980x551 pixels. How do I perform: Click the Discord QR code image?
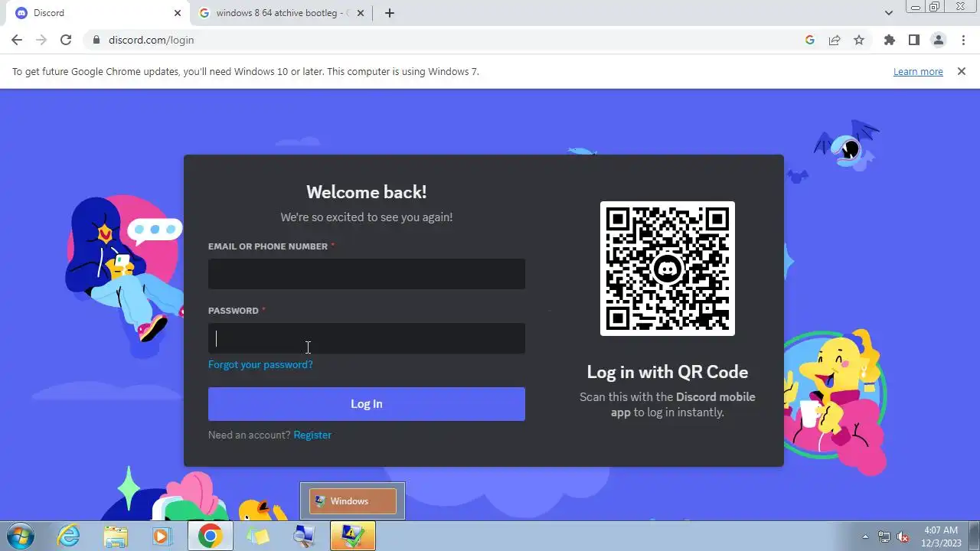(668, 269)
